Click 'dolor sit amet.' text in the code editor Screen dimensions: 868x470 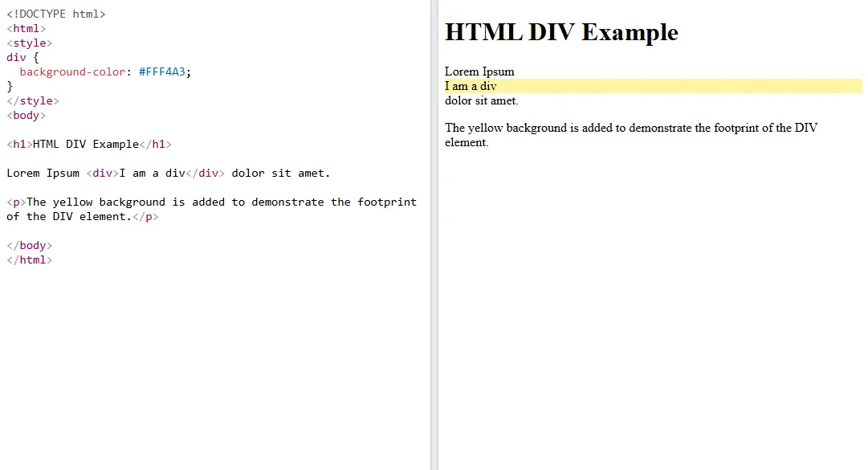[x=280, y=173]
